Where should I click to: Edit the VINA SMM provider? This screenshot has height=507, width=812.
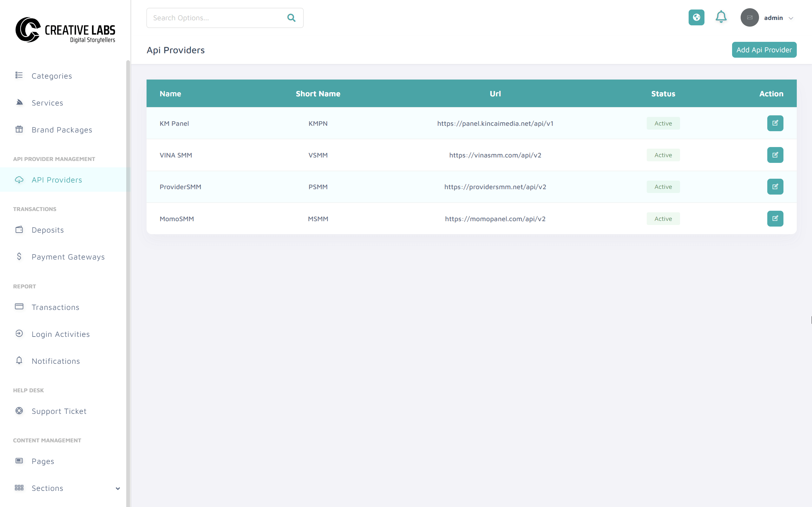point(775,155)
